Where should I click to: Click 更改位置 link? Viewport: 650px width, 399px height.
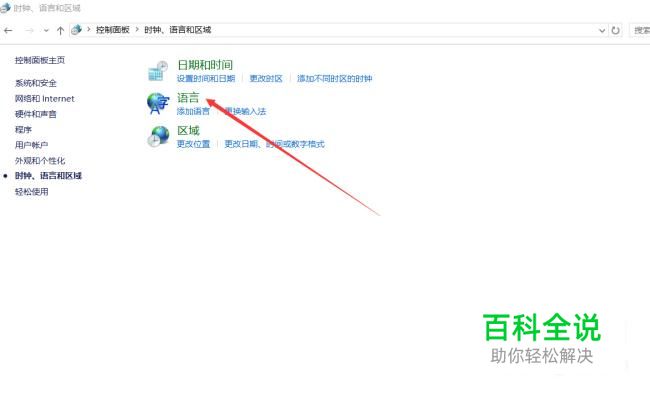193,144
